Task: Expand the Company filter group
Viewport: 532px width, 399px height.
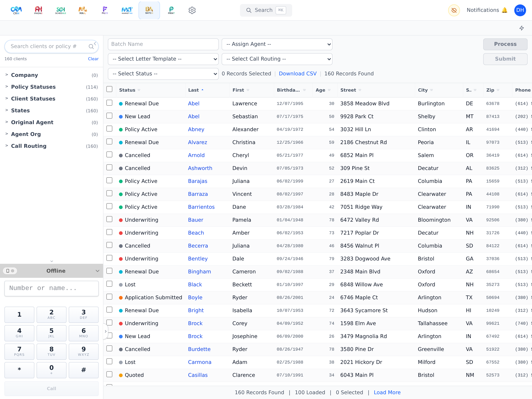Action: point(51,75)
